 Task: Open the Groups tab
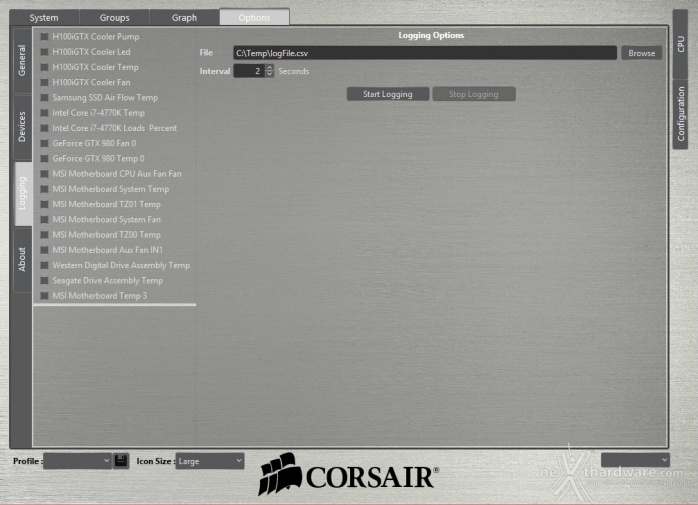pos(114,17)
